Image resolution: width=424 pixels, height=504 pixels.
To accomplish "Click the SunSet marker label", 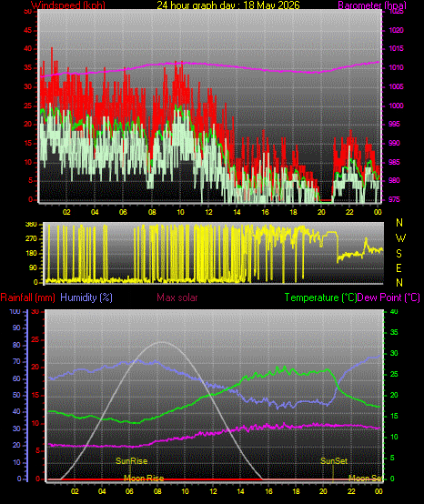I will tap(334, 461).
